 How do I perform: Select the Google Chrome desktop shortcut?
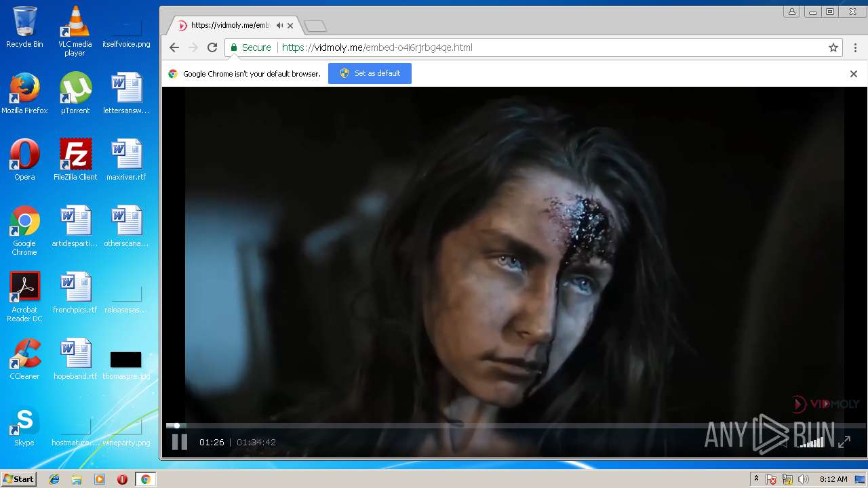(x=24, y=230)
